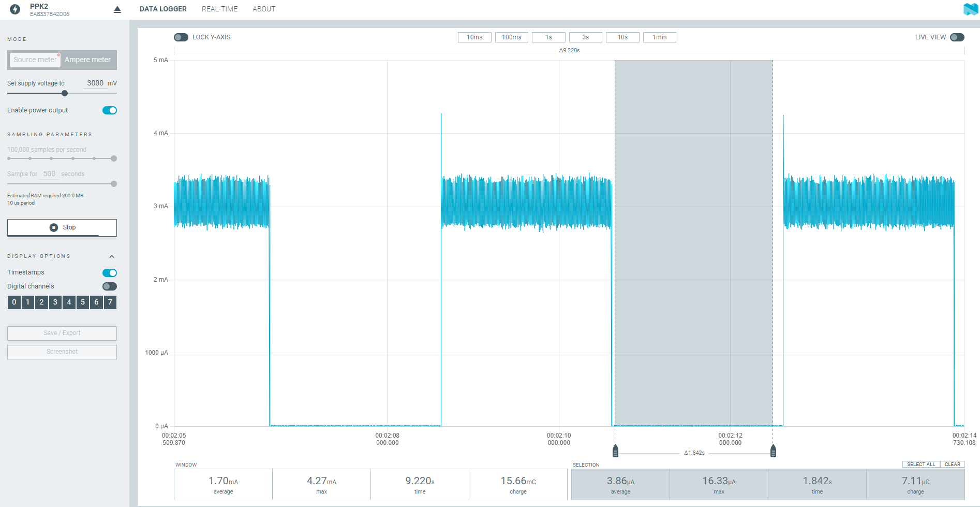Click the Nordic Semiconductor logo icon

970,9
